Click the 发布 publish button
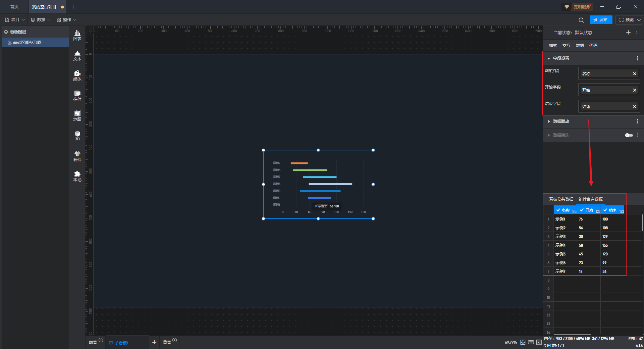The height and width of the screenshot is (349, 644). (x=600, y=20)
